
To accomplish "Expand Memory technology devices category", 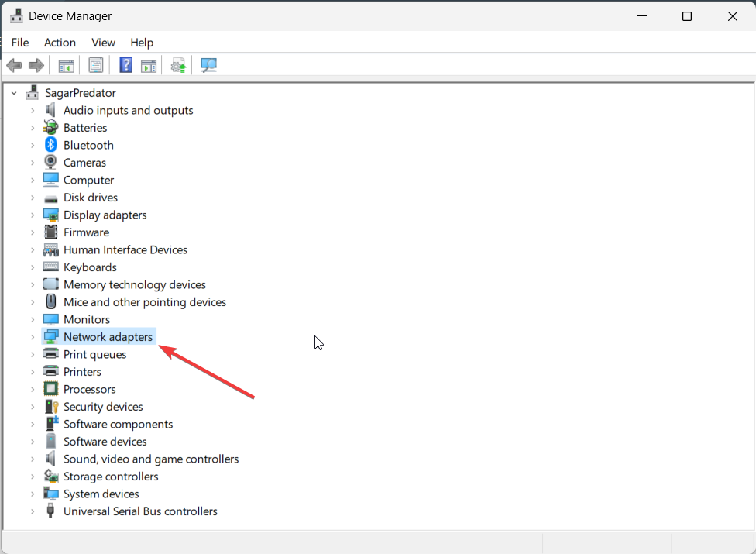I will pyautogui.click(x=33, y=284).
